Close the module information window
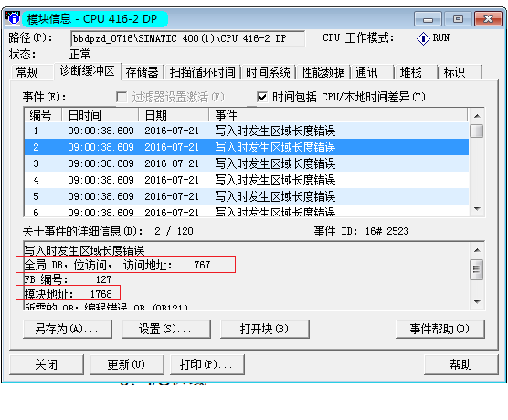508x420 pixels. pos(488,19)
